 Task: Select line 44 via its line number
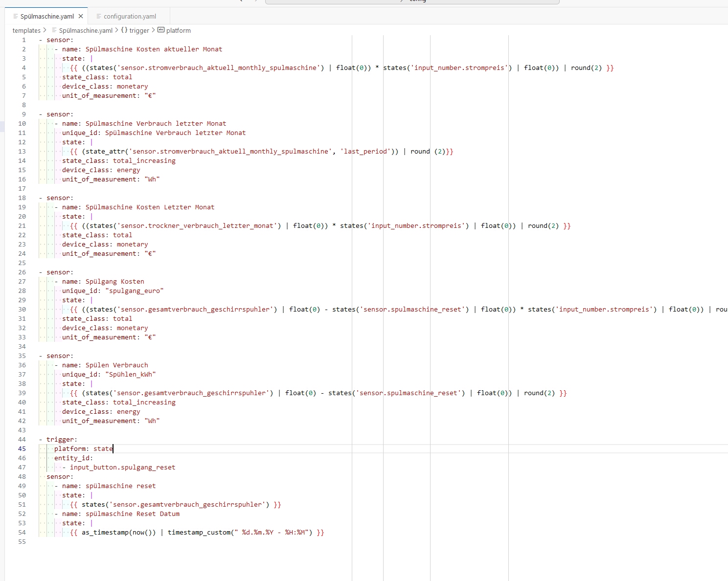tap(22, 439)
